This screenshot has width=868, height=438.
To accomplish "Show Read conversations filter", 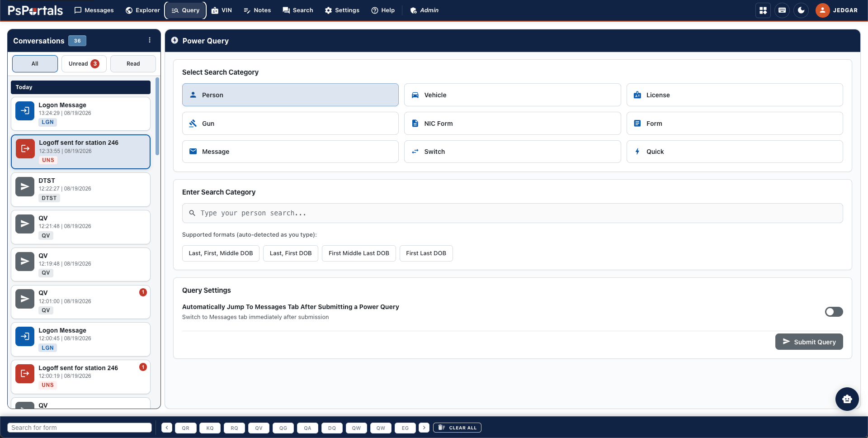I will pyautogui.click(x=133, y=64).
